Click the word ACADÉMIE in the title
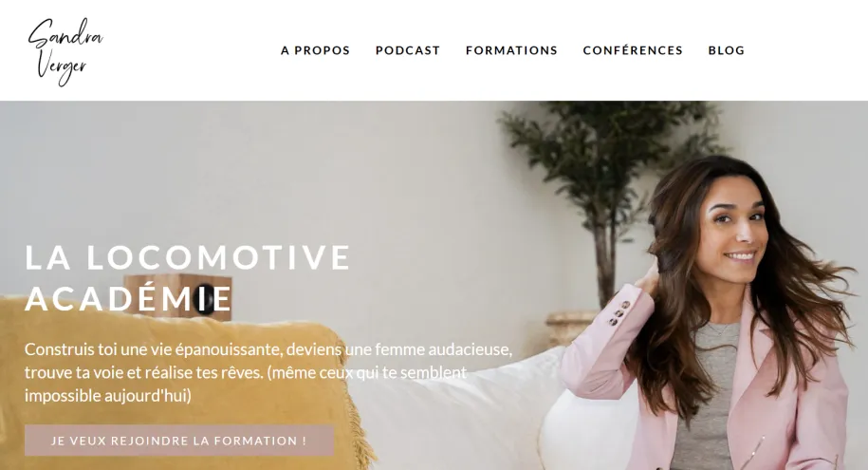 [128, 299]
